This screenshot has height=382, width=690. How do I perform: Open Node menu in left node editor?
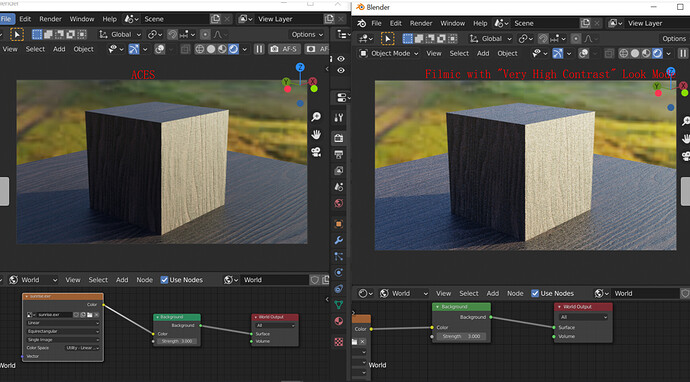pyautogui.click(x=144, y=280)
